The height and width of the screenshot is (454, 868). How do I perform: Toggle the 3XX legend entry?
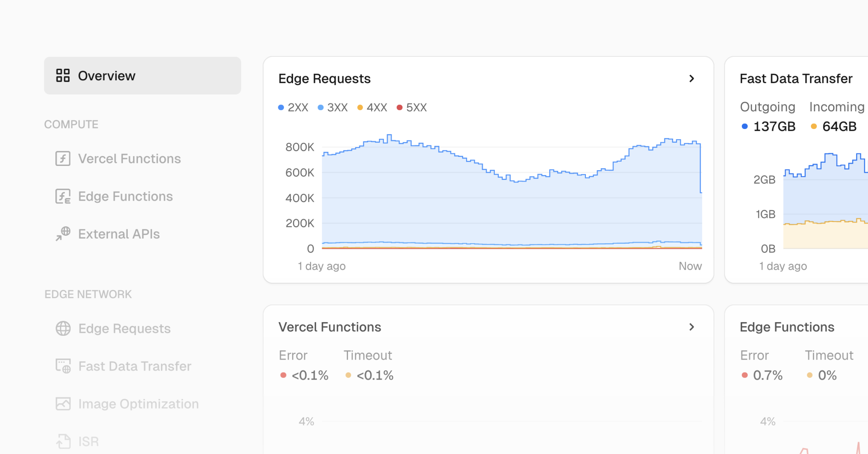(x=333, y=107)
